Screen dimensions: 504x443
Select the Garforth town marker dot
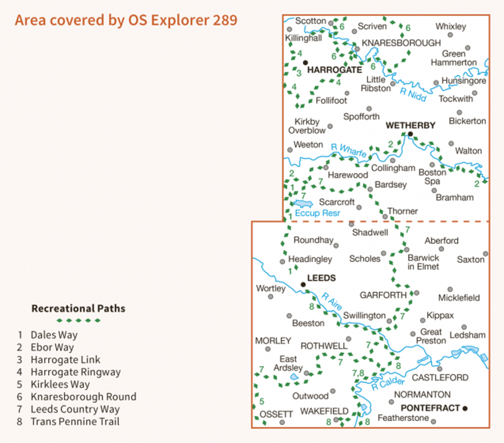pos(416,293)
